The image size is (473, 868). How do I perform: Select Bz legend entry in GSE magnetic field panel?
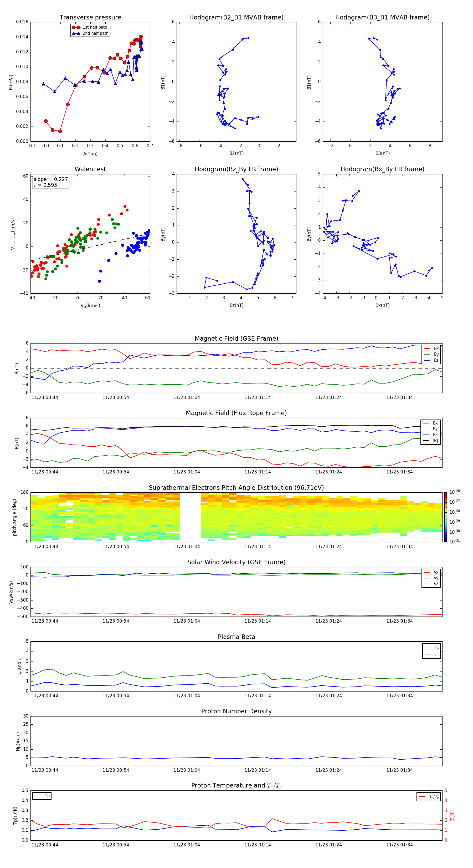[431, 360]
